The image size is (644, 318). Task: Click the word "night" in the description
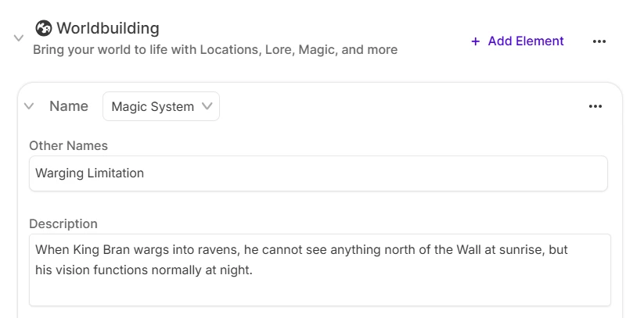(x=236, y=270)
